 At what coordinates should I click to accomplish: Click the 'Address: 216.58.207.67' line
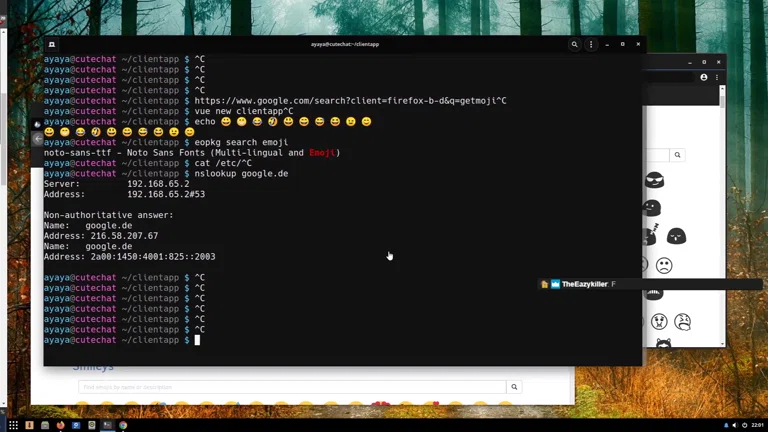point(101,236)
